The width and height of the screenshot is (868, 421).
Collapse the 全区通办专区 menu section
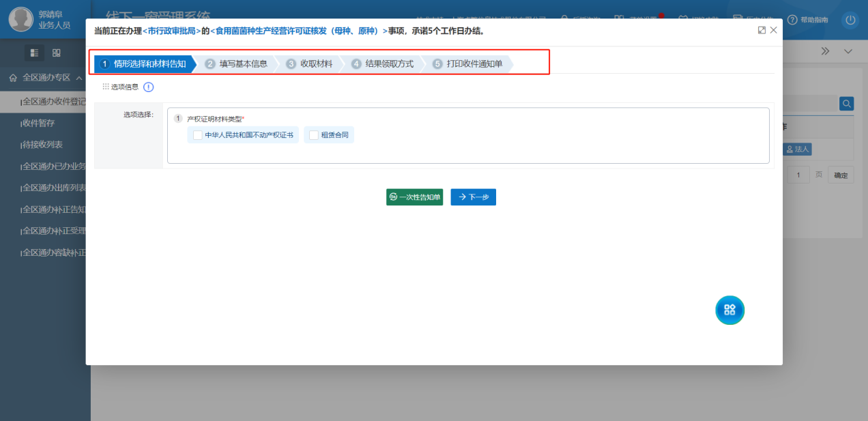click(x=79, y=78)
